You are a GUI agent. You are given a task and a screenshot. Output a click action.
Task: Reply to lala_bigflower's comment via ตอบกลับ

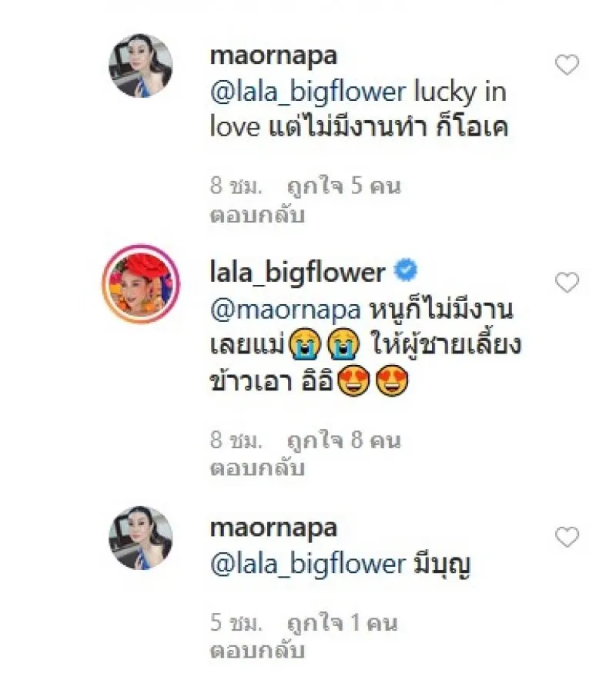tap(257, 468)
